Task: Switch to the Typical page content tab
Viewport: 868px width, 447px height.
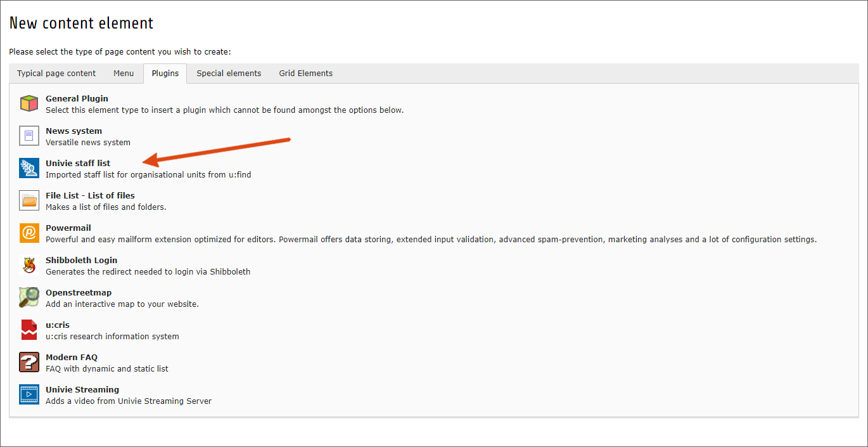Action: click(x=56, y=74)
